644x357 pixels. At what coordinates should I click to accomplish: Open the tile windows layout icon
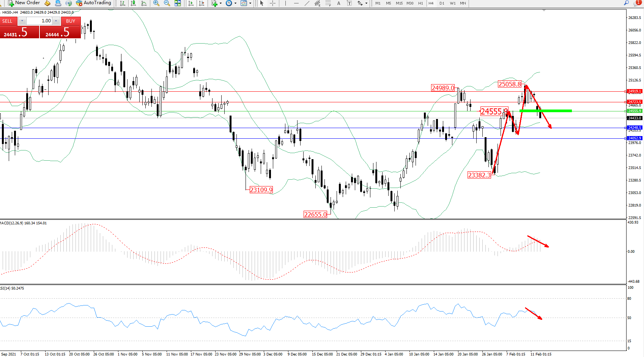(x=178, y=3)
